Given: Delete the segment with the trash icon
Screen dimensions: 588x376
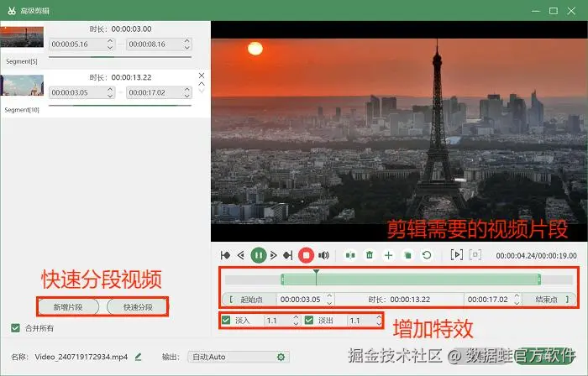Looking at the screenshot, I should click(370, 255).
